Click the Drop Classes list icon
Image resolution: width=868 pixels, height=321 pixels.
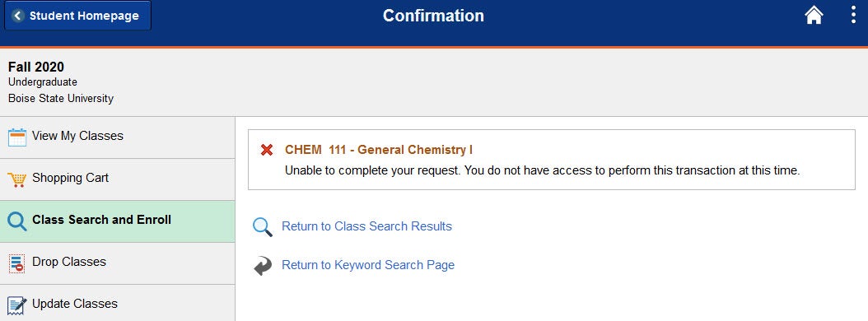tap(17, 263)
